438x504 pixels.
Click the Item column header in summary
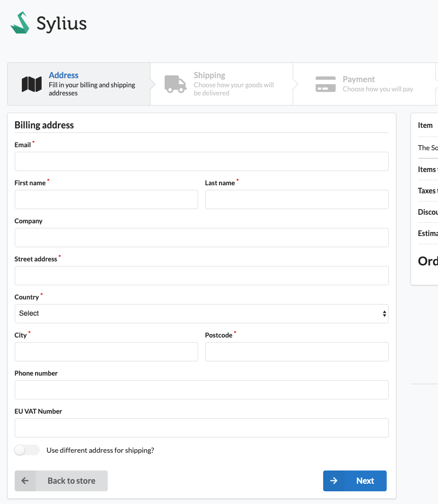click(x=425, y=125)
